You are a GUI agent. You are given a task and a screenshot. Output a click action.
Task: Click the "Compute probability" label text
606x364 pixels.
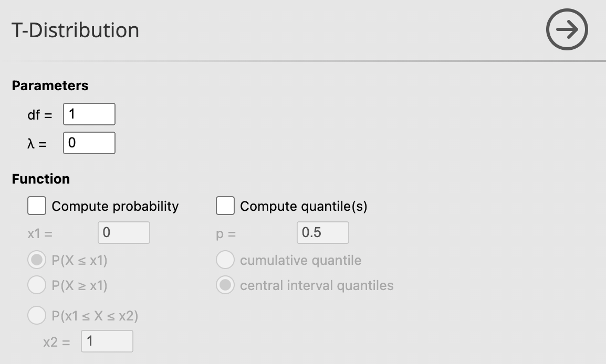[x=115, y=206]
